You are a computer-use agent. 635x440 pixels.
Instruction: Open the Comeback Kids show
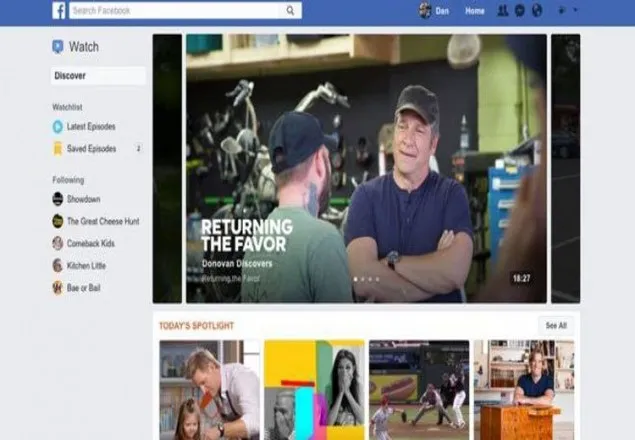(x=91, y=243)
